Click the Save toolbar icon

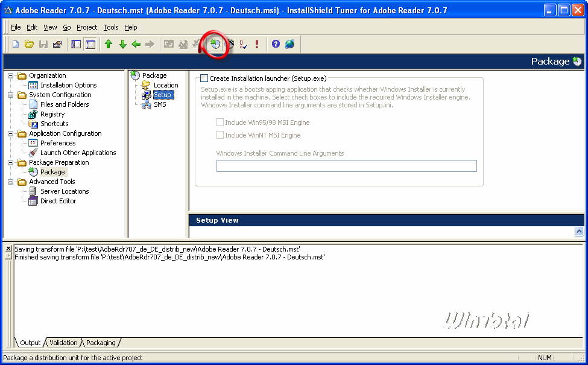click(x=42, y=43)
